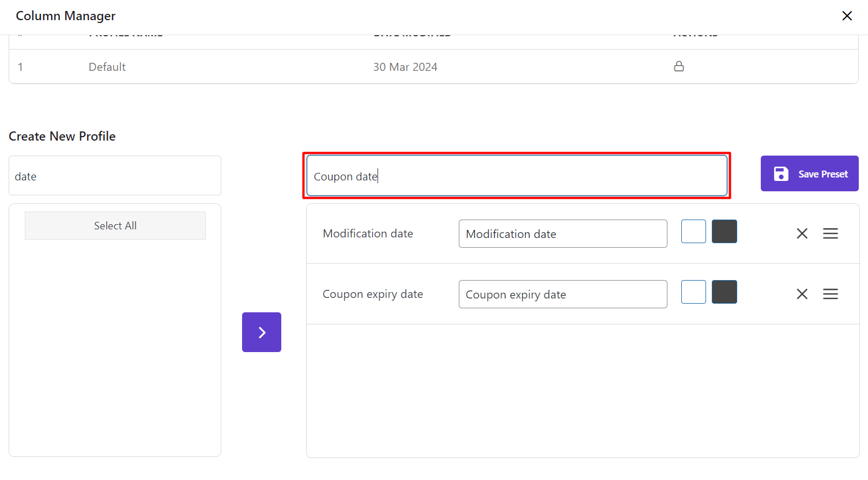Save the preset with Save Preset
The image size is (868, 480).
[809, 173]
